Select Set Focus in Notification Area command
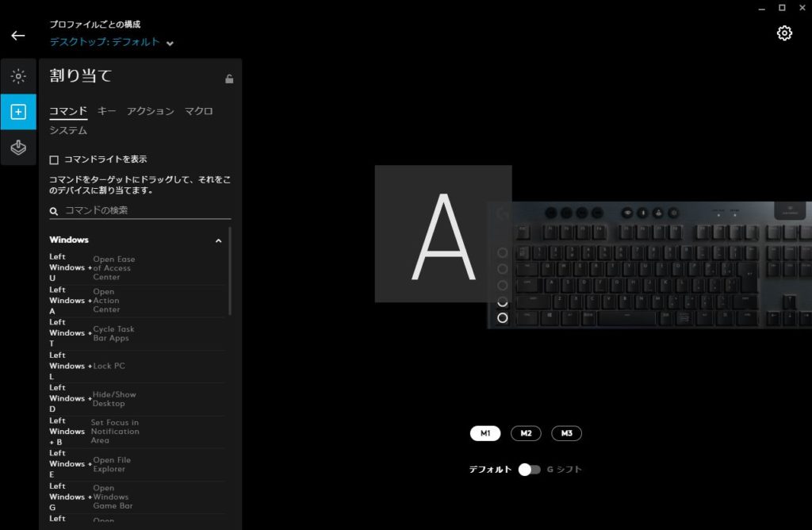 [x=137, y=431]
